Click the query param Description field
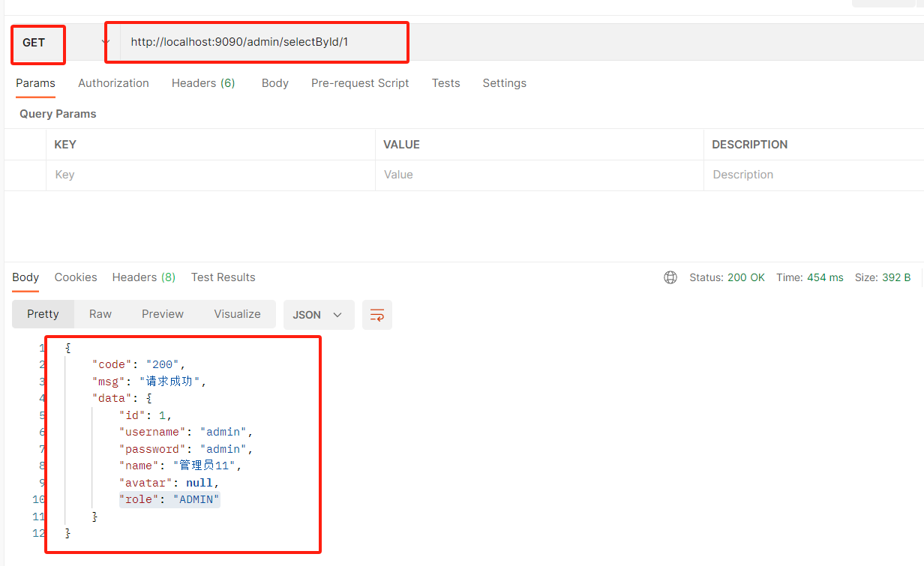 (814, 175)
